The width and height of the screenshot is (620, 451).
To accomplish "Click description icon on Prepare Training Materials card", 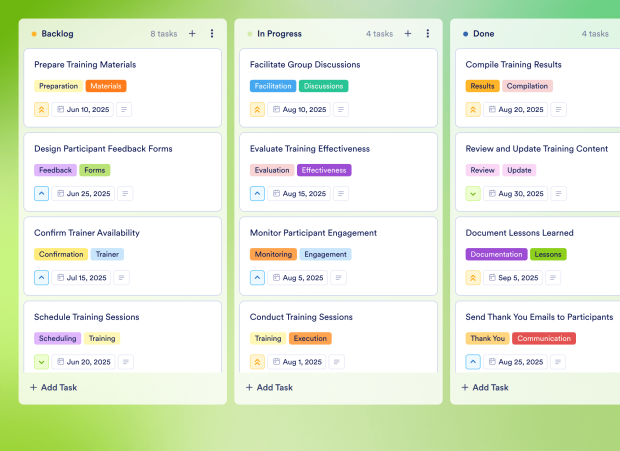I will click(x=125, y=109).
